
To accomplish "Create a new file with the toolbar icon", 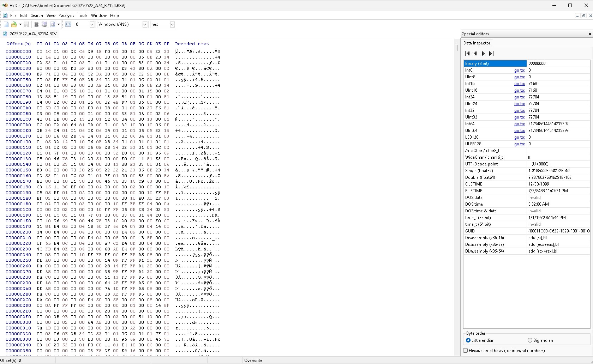I will (6, 24).
